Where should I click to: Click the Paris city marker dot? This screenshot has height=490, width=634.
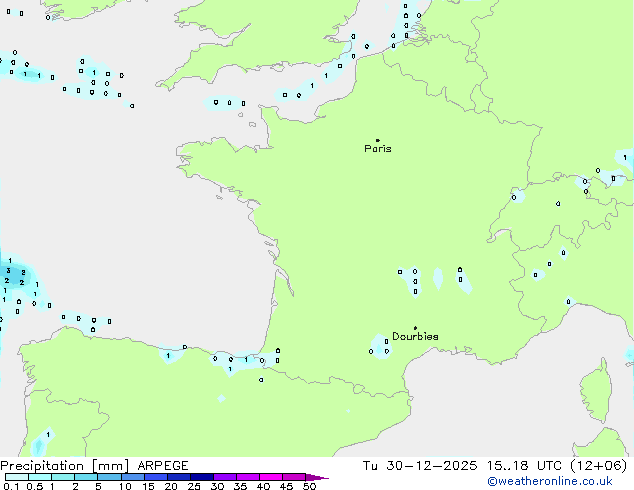tap(377, 140)
